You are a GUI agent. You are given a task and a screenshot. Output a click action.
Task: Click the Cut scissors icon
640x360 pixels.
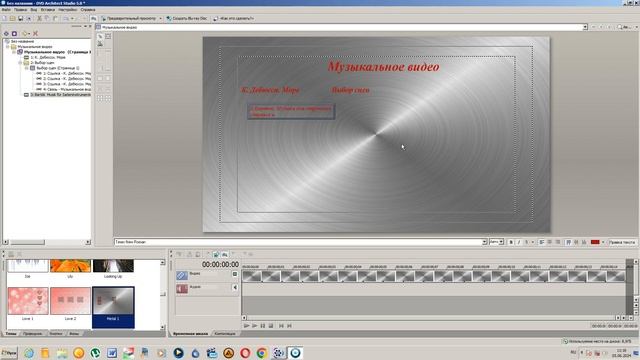tap(40, 18)
